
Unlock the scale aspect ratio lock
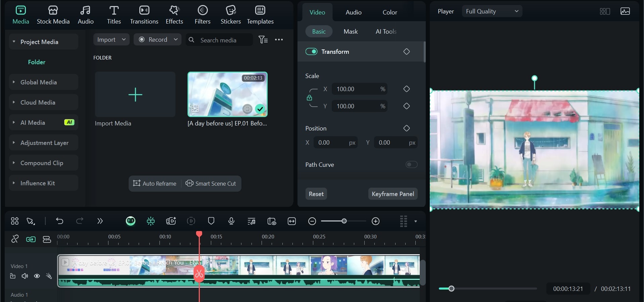pyautogui.click(x=309, y=98)
